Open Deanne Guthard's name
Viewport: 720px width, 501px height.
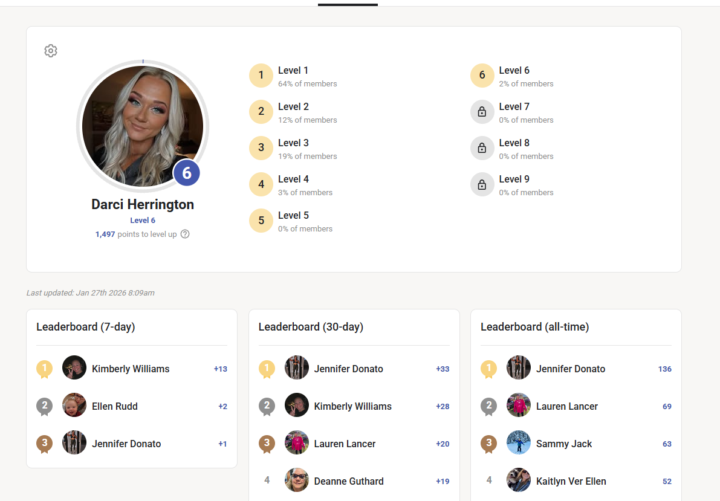click(x=349, y=481)
